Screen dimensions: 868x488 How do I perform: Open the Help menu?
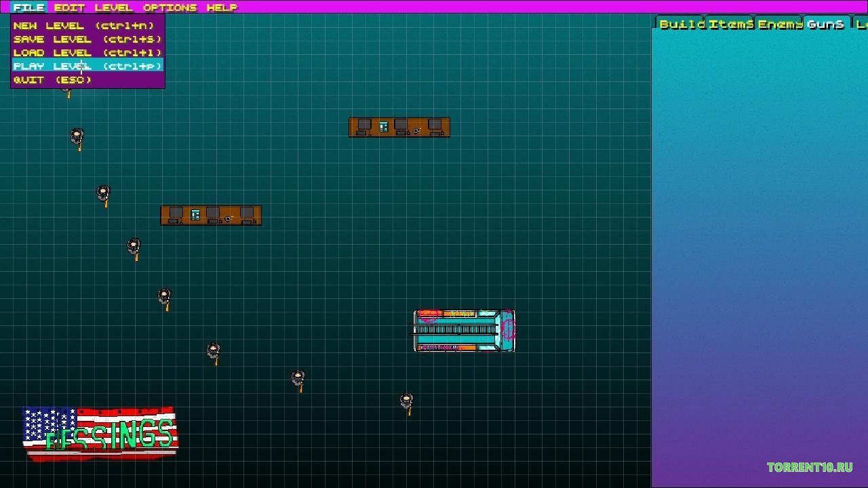click(x=222, y=7)
